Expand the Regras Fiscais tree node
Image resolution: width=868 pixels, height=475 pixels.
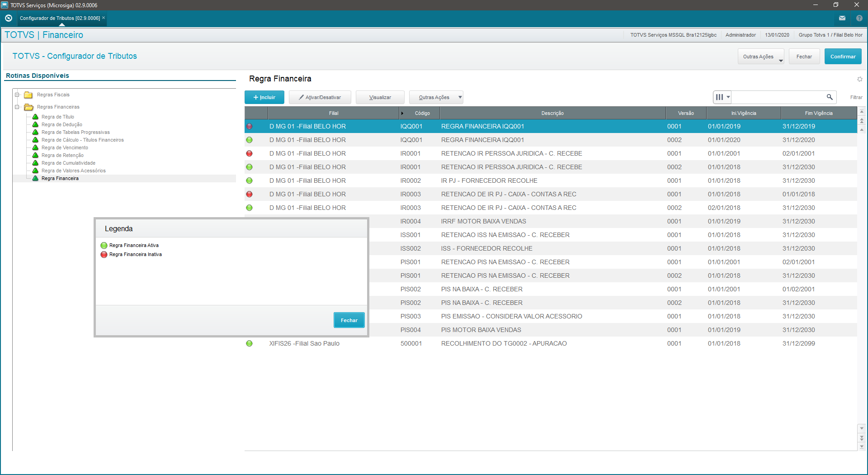17,95
